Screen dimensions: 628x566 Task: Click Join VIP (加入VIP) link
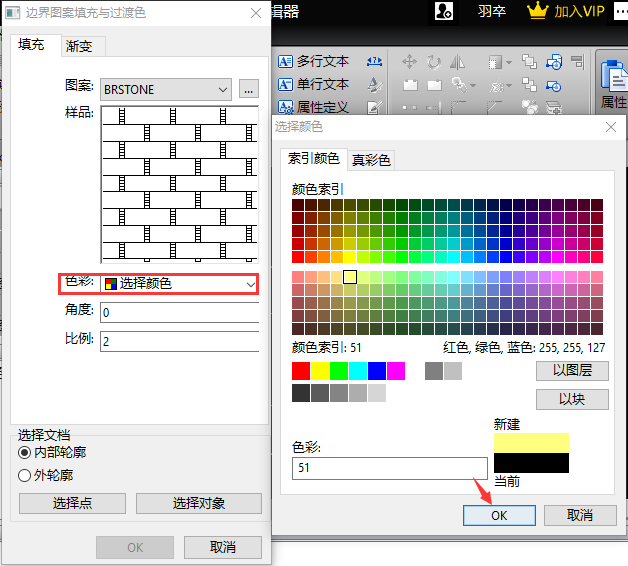point(579,11)
